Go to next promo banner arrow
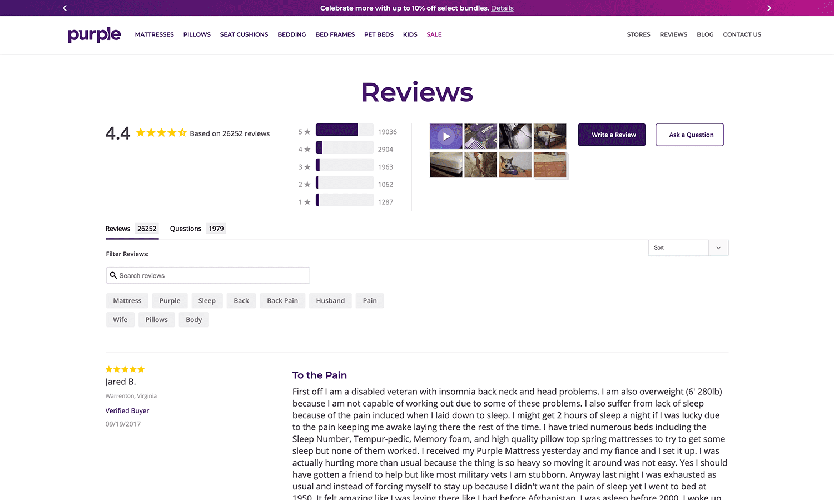Viewport: 834px width, 500px height. point(769,8)
